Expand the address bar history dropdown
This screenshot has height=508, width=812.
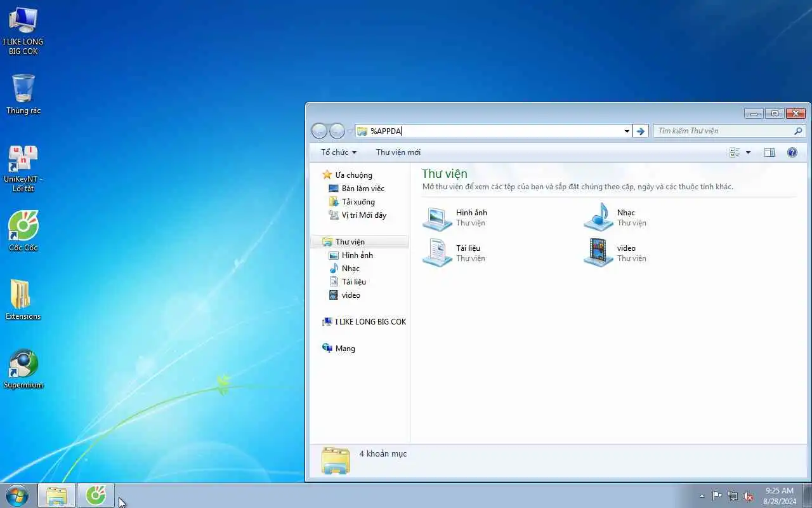[x=627, y=131]
